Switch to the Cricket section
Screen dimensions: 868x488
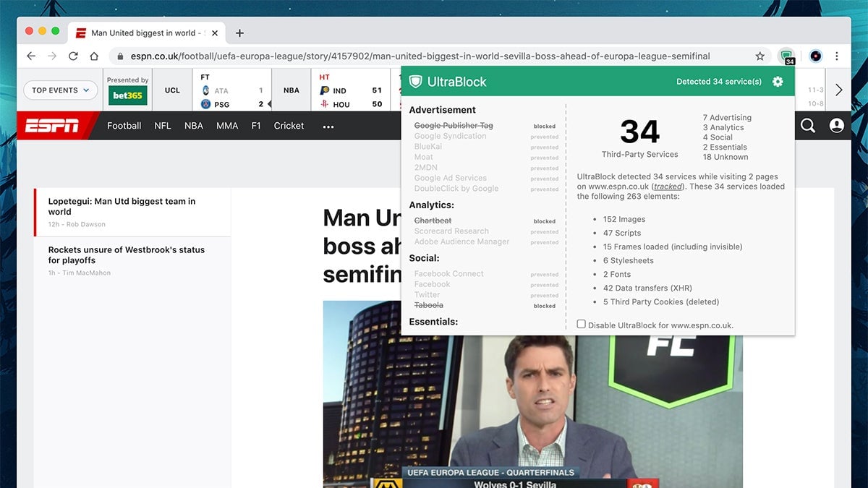(289, 125)
